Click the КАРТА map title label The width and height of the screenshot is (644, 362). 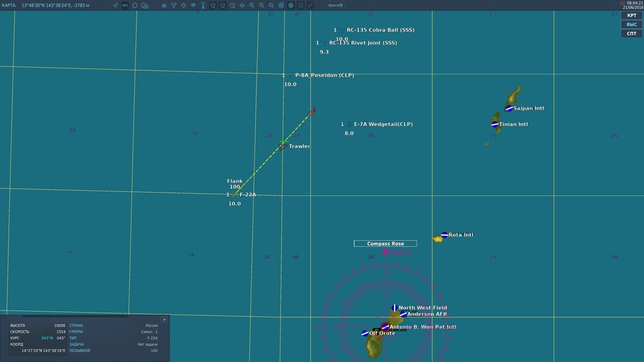pyautogui.click(x=8, y=5)
